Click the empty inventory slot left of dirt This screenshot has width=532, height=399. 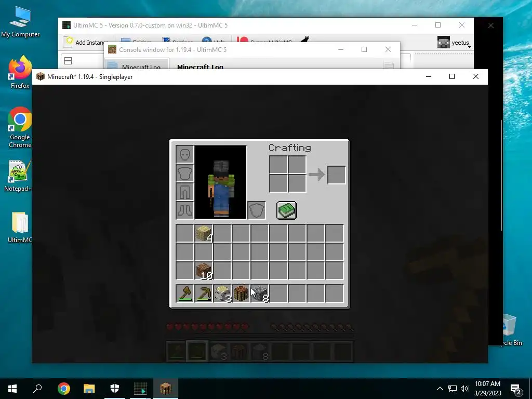(185, 270)
